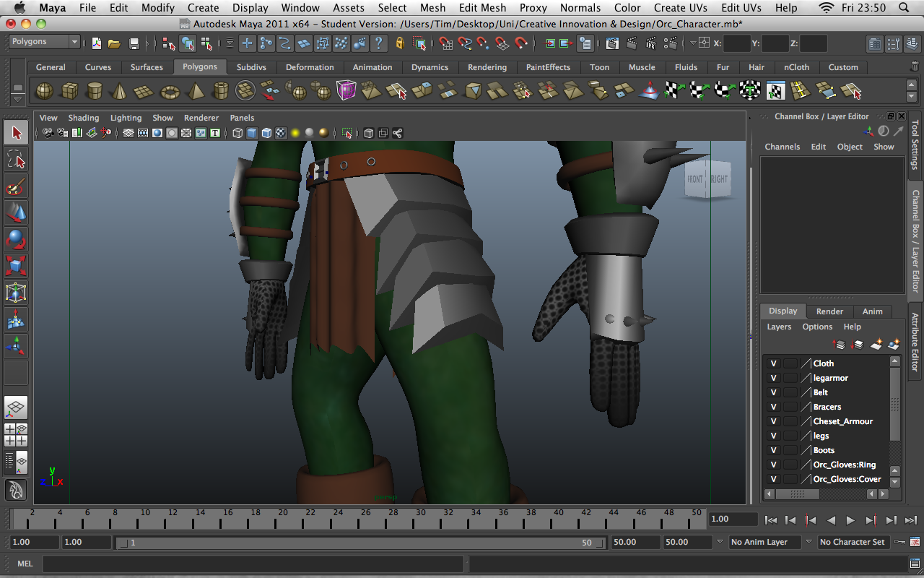Image resolution: width=924 pixels, height=578 pixels.
Task: Open the Shading panel menu
Action: [83, 118]
